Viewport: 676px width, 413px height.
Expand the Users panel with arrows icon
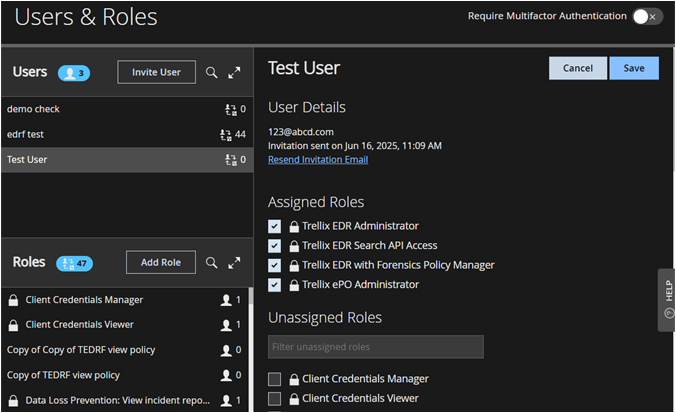(x=234, y=72)
